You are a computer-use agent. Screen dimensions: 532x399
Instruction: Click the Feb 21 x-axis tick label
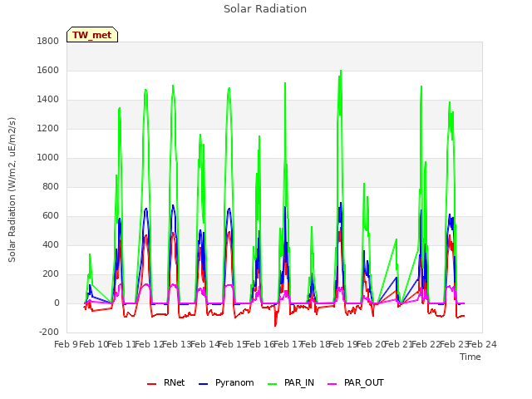pyautogui.click(x=399, y=344)
